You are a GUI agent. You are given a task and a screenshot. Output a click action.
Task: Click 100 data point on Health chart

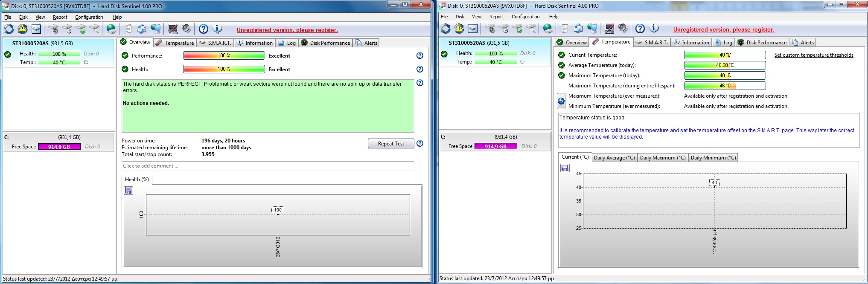[x=278, y=214]
